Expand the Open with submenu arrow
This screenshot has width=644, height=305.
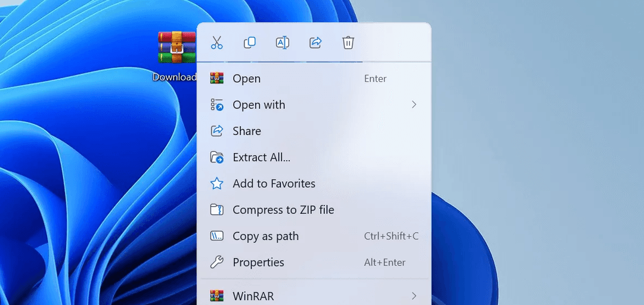(414, 105)
